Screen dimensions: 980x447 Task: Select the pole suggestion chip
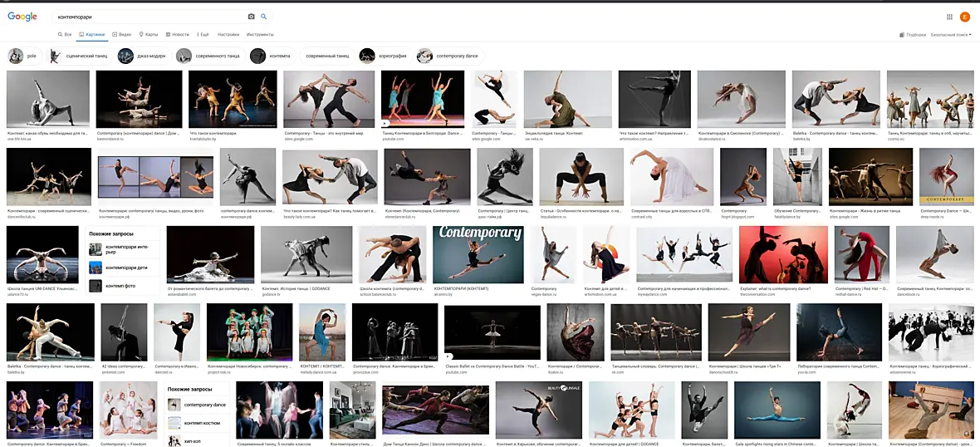click(x=24, y=56)
